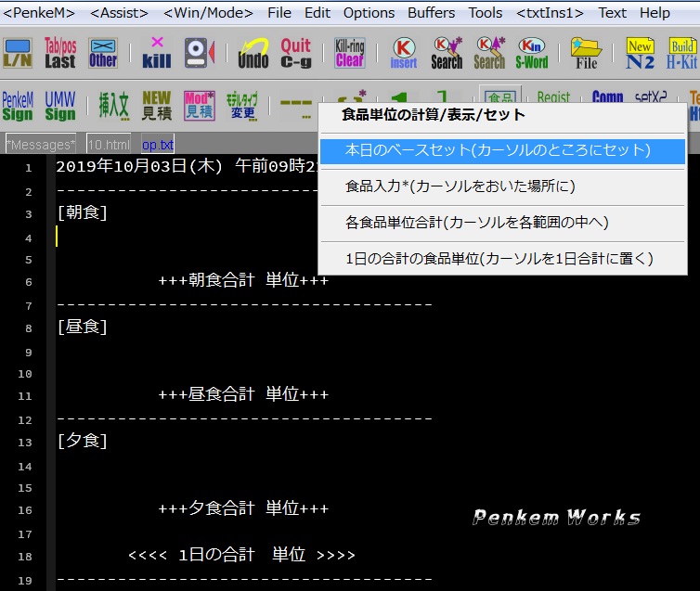The width and height of the screenshot is (700, 591).
Task: Click the NEW 見積 icon
Action: click(157, 106)
